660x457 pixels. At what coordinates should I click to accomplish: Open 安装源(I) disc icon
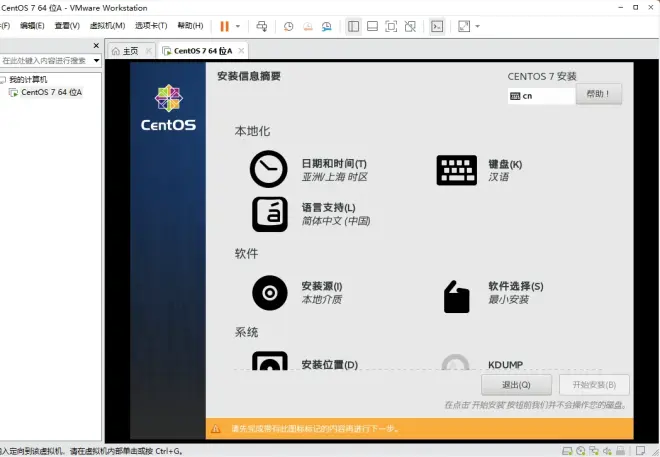coord(270,293)
